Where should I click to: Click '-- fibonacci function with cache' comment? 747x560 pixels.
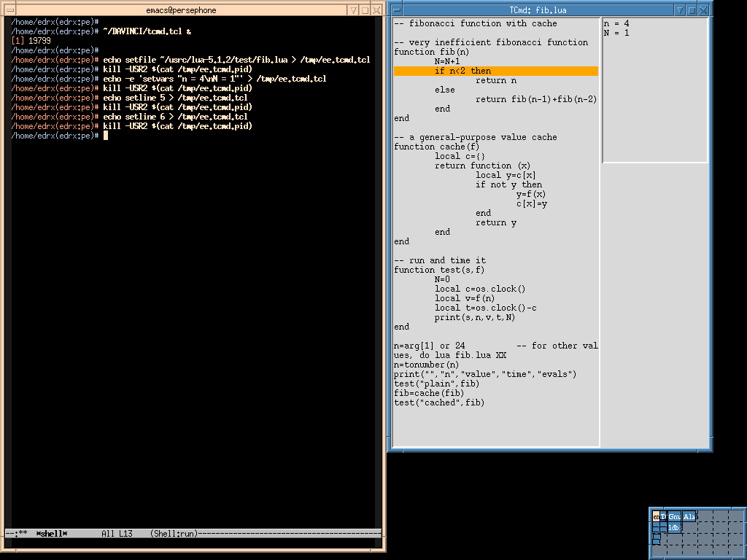pos(476,23)
